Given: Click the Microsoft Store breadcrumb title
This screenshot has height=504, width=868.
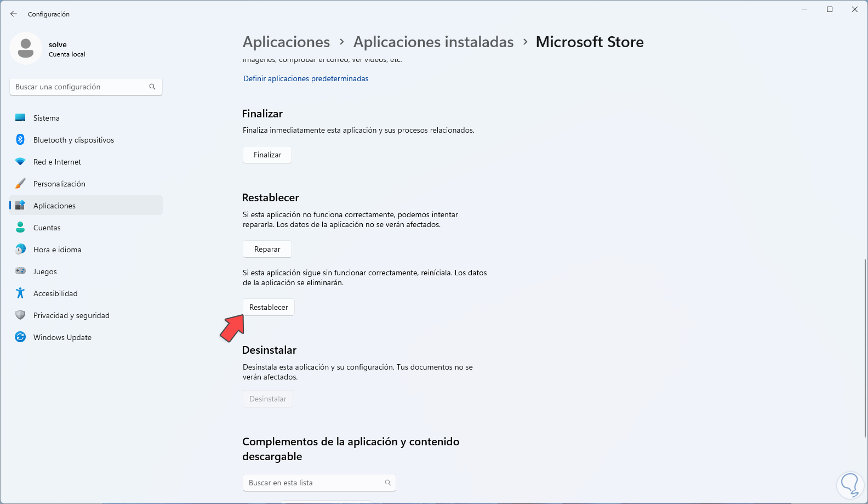Looking at the screenshot, I should click(590, 42).
